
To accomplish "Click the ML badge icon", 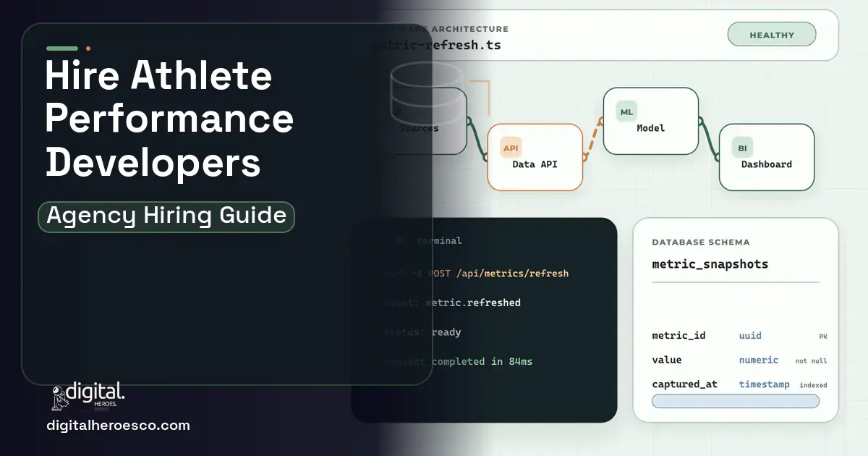I will click(626, 111).
